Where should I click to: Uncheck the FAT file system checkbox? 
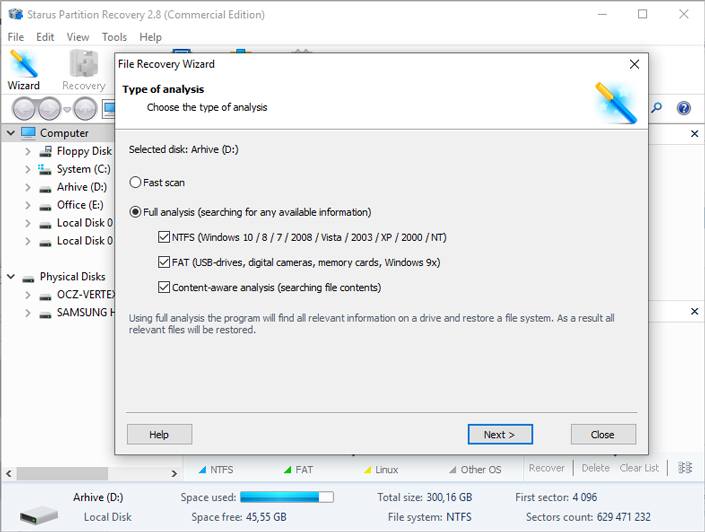(x=164, y=262)
